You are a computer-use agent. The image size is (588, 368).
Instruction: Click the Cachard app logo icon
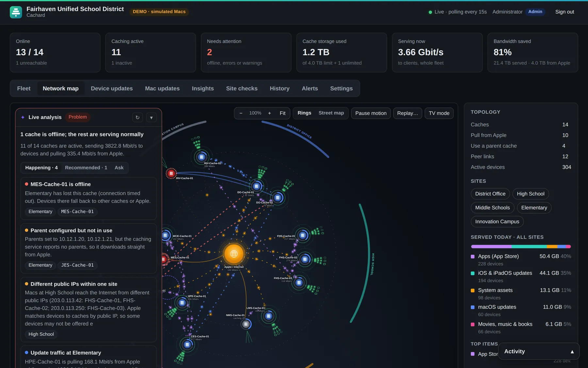16,12
